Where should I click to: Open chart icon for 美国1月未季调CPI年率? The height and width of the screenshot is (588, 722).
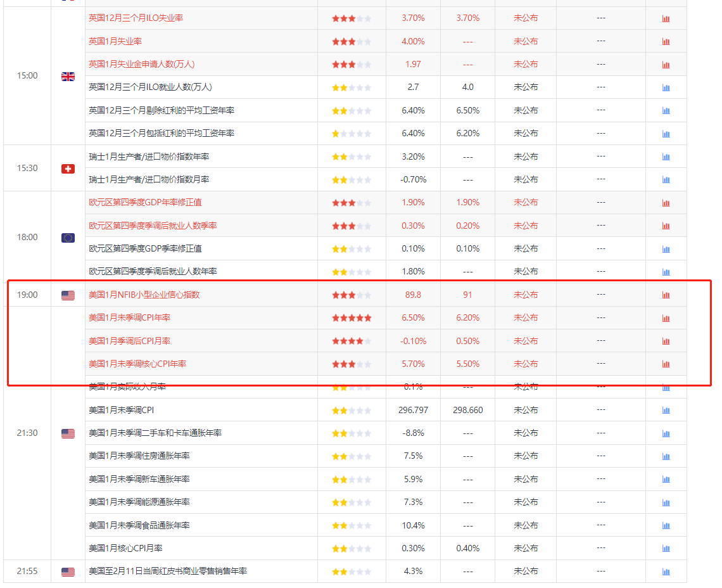(666, 318)
